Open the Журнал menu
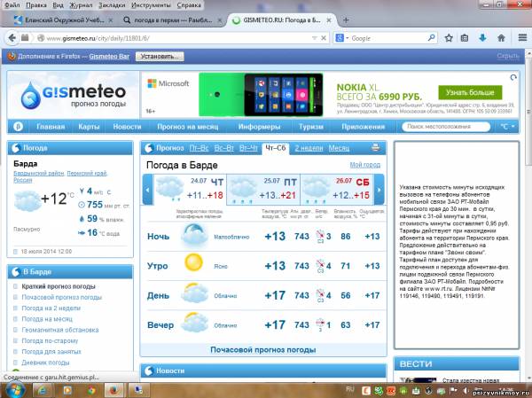 [x=81, y=5]
